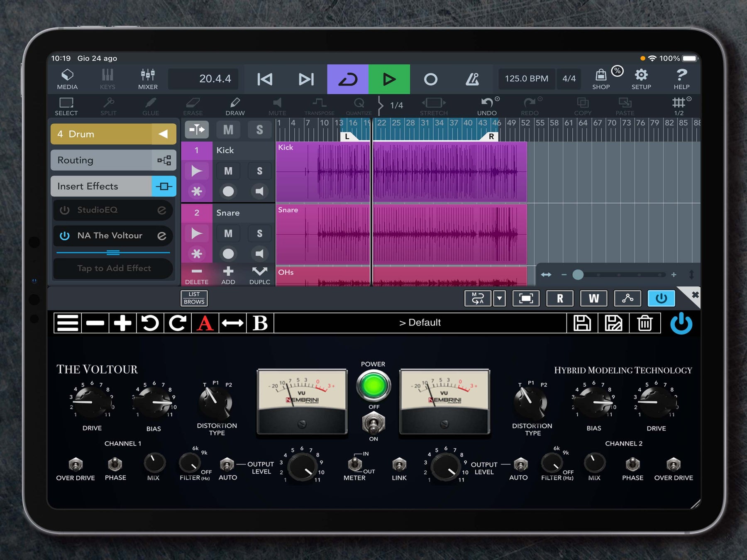Collapse the 4 Drum track inspector
The width and height of the screenshot is (747, 560).
[164, 134]
